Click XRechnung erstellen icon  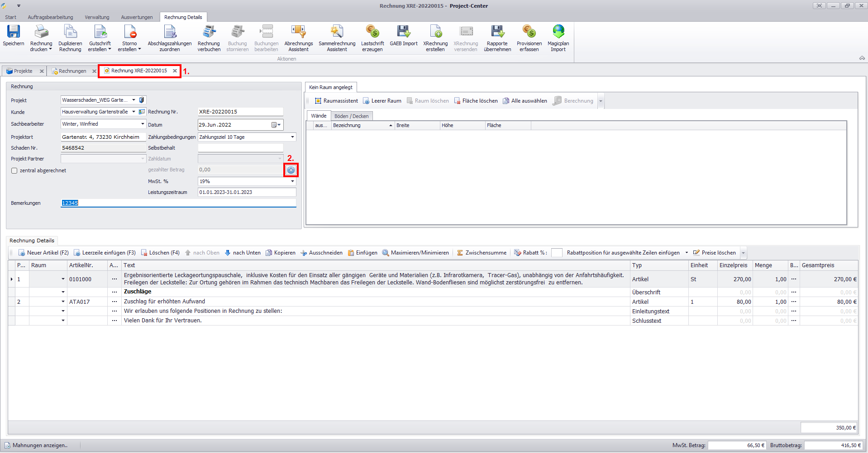(x=435, y=32)
